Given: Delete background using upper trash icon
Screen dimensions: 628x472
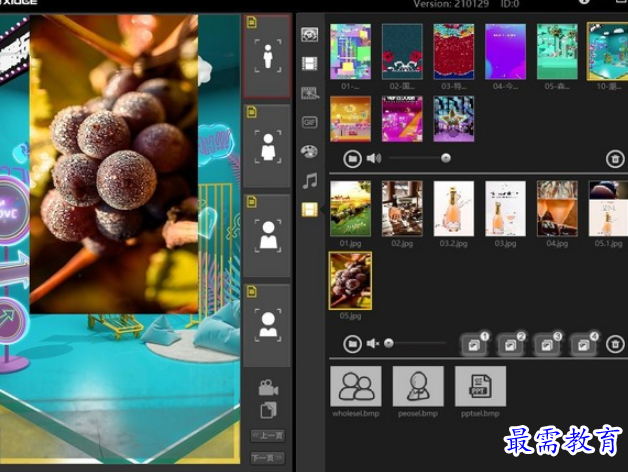Looking at the screenshot, I should point(615,158).
